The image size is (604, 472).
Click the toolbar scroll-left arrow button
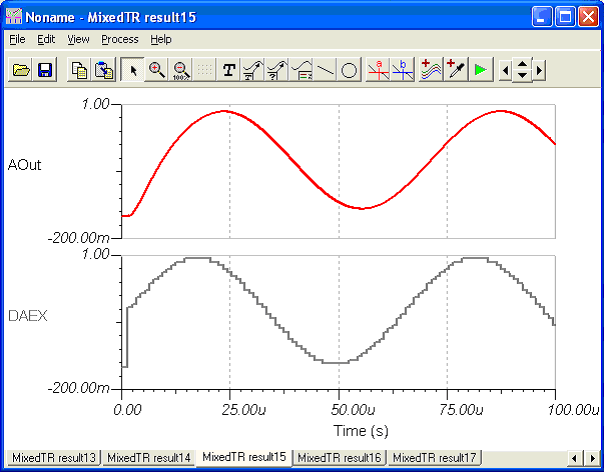(506, 70)
